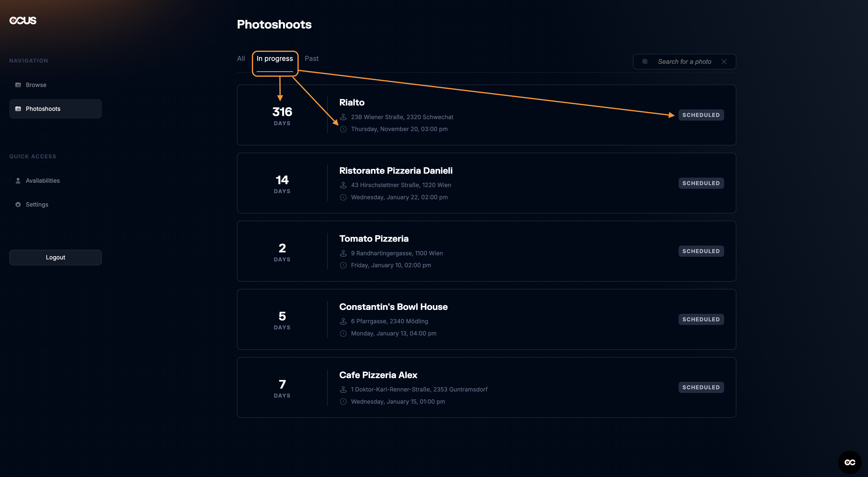Screen dimensions: 868x477
Task: Click clock icon on Tomato Pizzeria card
Action: (x=343, y=265)
